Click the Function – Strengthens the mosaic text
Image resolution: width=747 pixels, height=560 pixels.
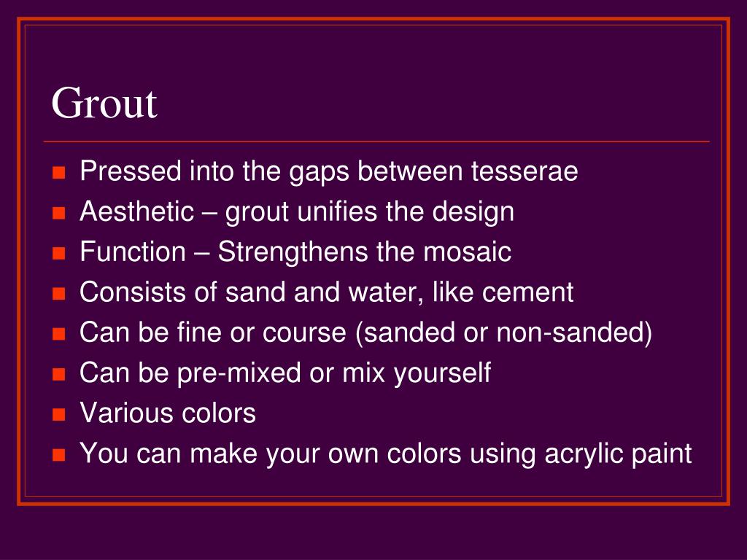click(x=295, y=252)
